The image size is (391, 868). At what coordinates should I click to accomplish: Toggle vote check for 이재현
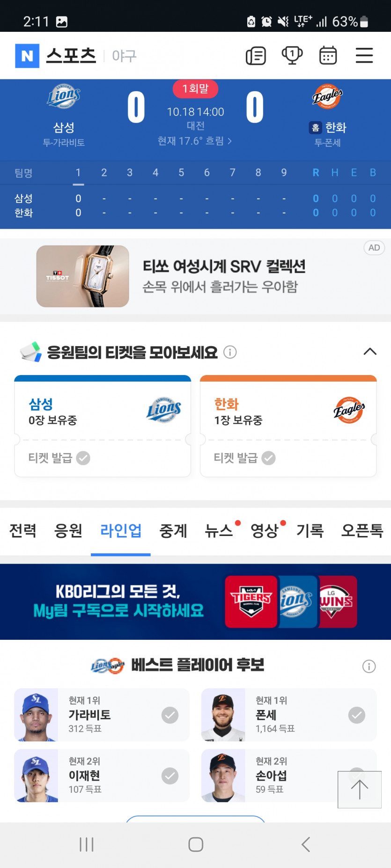(170, 776)
